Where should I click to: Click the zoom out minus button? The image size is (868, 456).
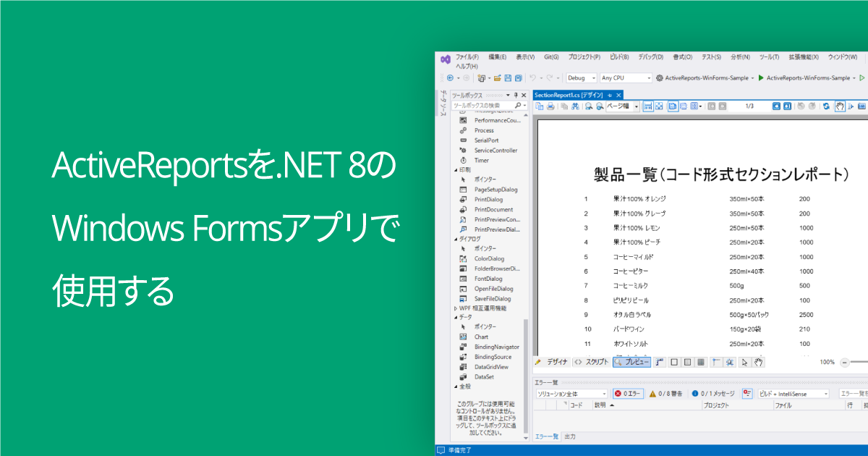pyautogui.click(x=845, y=363)
